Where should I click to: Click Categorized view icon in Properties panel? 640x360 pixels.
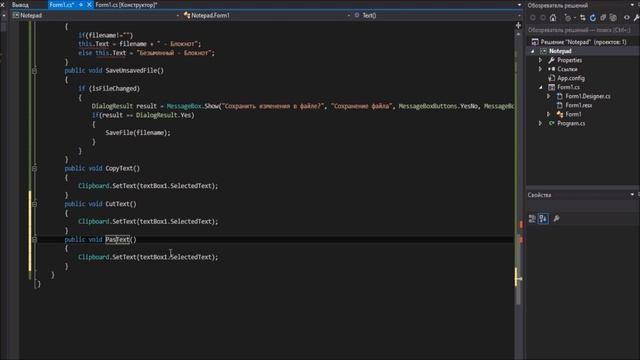532,219
